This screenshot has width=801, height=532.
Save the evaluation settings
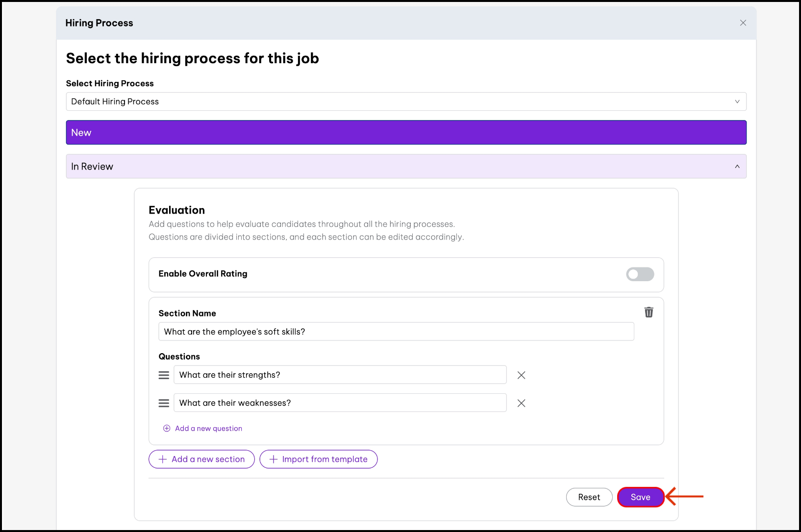tap(640, 497)
